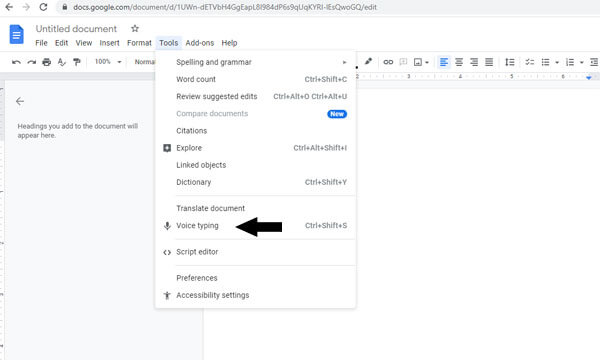Image resolution: width=600 pixels, height=360 pixels.
Task: Click the Paint format icon
Action: (x=77, y=62)
